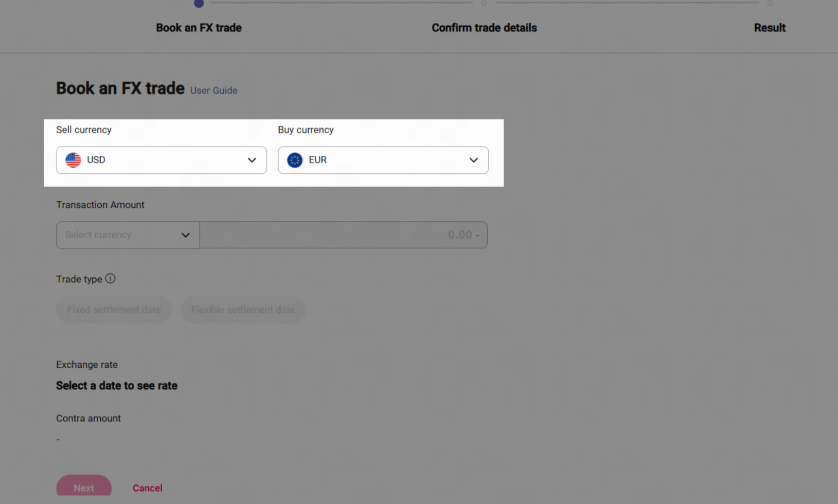
Task: Open the Trade type info icon
Action: click(111, 278)
